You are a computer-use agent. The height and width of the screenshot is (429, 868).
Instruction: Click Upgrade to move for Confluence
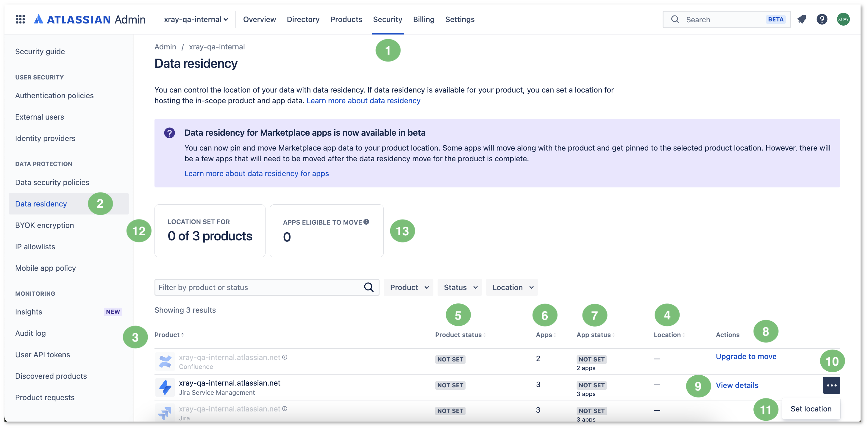coord(746,357)
